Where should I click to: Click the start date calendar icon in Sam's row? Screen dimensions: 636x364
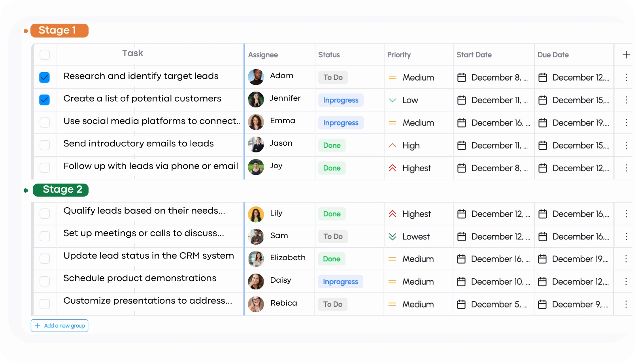[x=462, y=236]
